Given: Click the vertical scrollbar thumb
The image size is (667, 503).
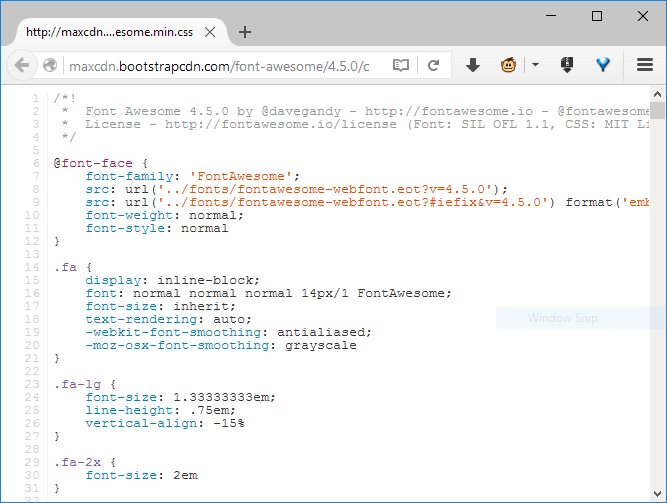Looking at the screenshot, I should point(657,110).
